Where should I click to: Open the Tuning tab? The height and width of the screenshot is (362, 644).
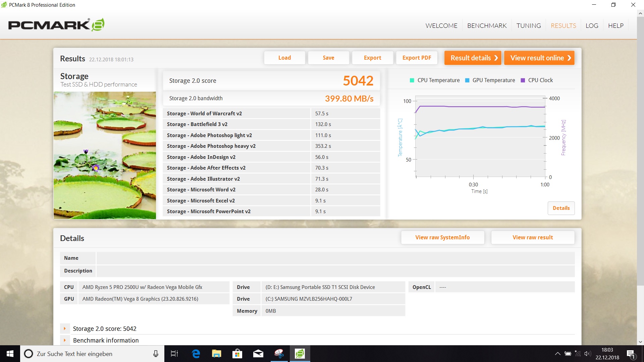pyautogui.click(x=528, y=26)
